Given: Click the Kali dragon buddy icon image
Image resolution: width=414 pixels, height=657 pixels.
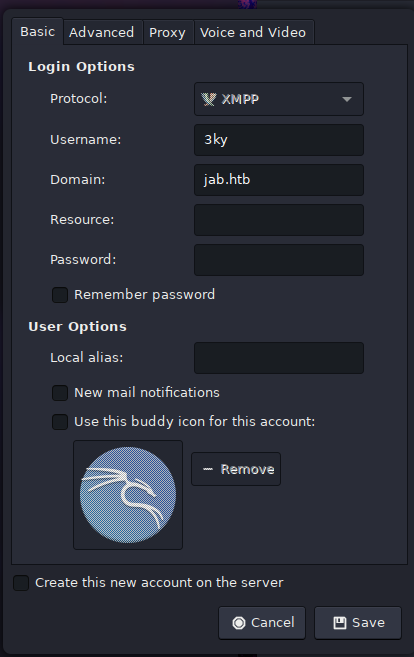Looking at the screenshot, I should click(128, 495).
